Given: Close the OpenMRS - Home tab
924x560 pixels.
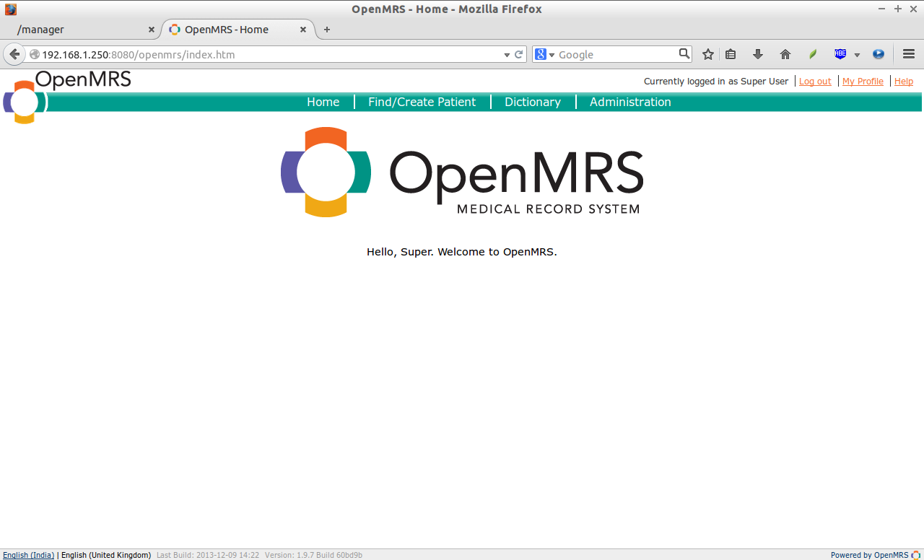Looking at the screenshot, I should click(x=303, y=30).
